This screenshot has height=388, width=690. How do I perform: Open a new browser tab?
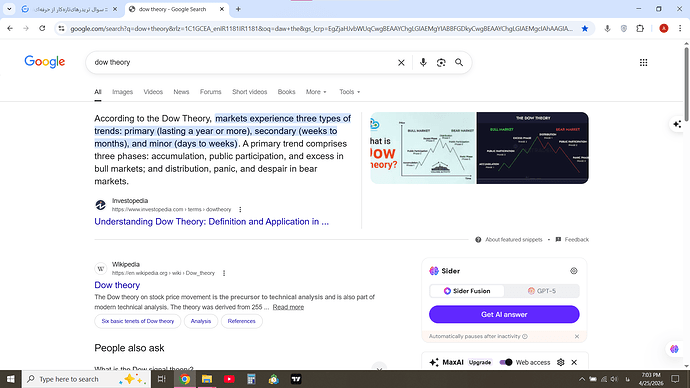pos(238,9)
